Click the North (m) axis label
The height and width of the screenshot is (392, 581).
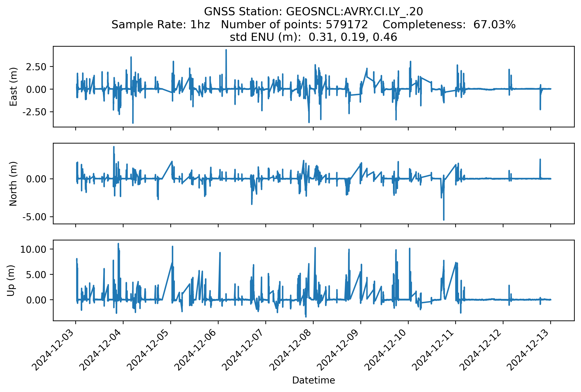pyautogui.click(x=13, y=184)
